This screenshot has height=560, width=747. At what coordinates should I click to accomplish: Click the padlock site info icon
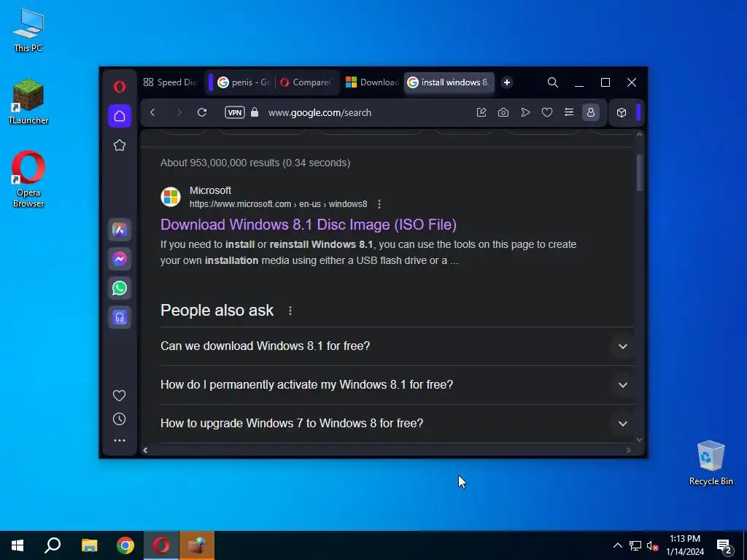click(x=255, y=112)
